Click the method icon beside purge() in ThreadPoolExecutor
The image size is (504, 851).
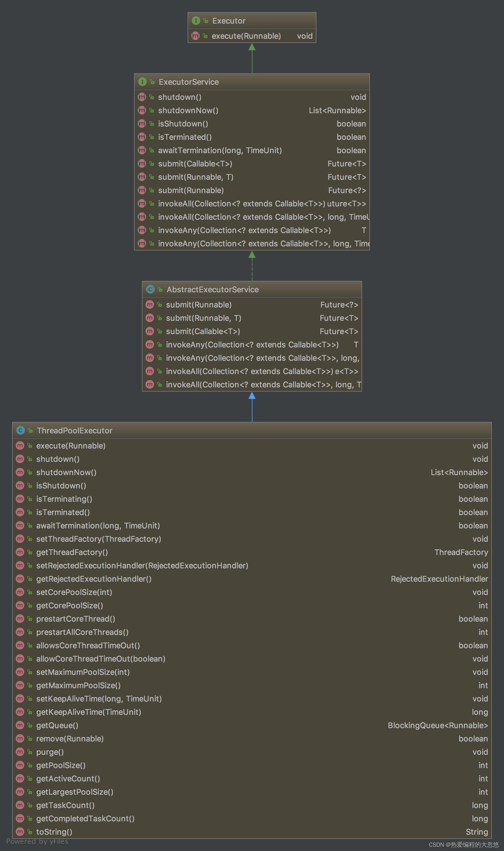click(x=20, y=752)
